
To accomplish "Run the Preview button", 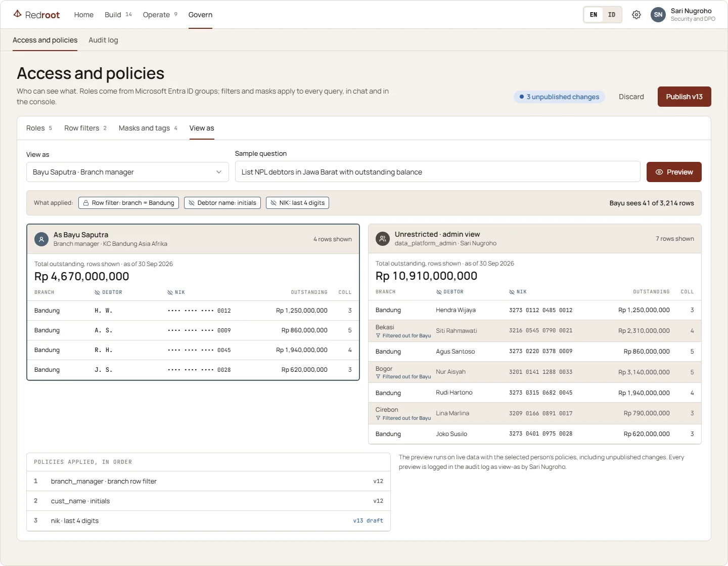I will [x=674, y=172].
